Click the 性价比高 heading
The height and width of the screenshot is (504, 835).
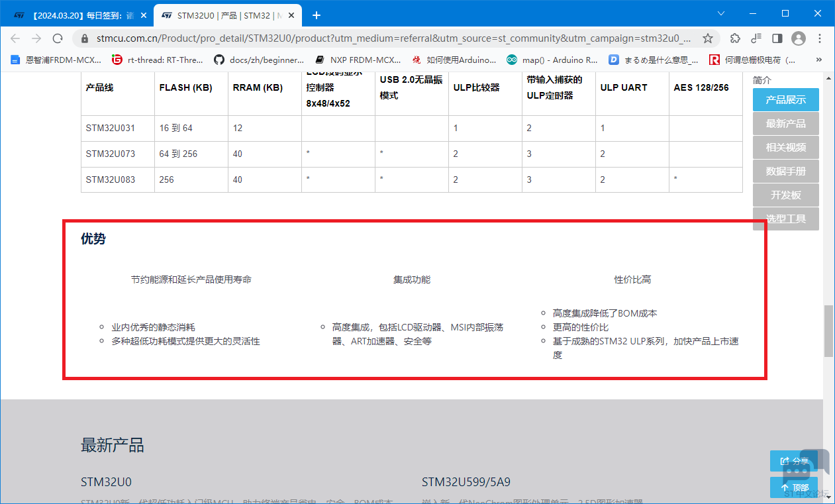point(632,279)
